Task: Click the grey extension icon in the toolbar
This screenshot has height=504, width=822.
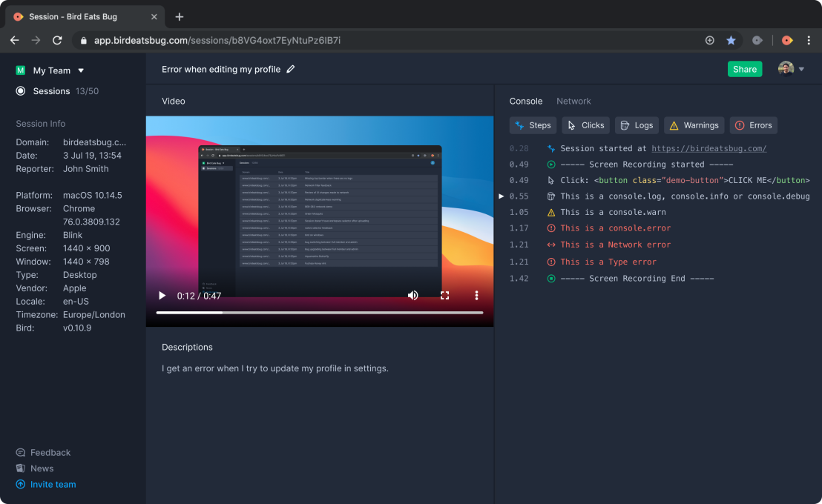Action: (x=757, y=40)
